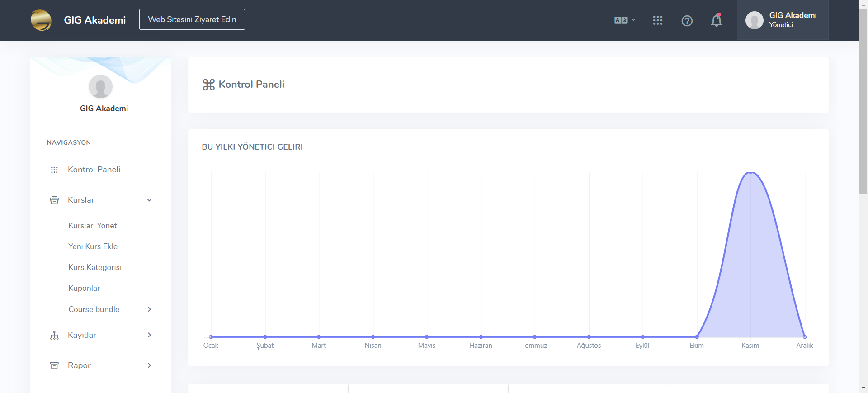
Task: Expand the Course bundle submenu arrow
Action: pyautogui.click(x=149, y=309)
